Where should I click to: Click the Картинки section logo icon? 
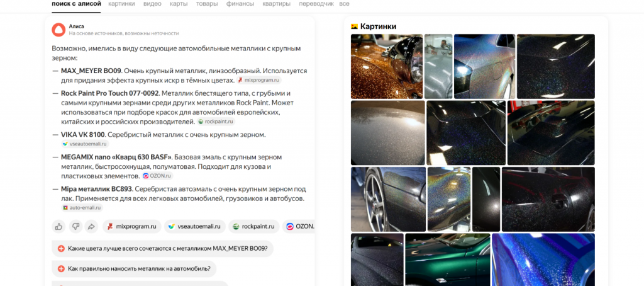tap(354, 26)
